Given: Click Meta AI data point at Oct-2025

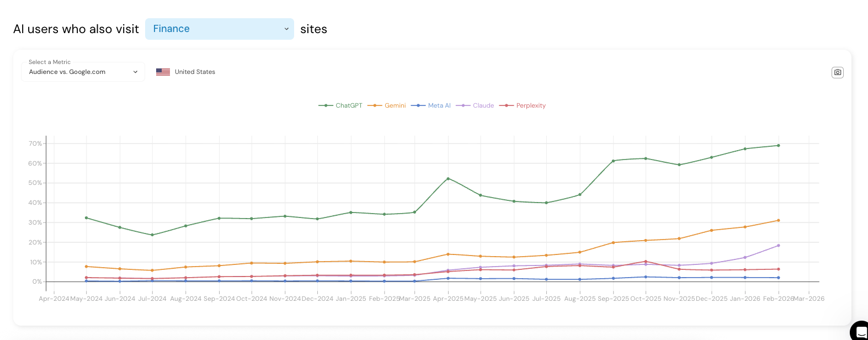Looking at the screenshot, I should [646, 277].
